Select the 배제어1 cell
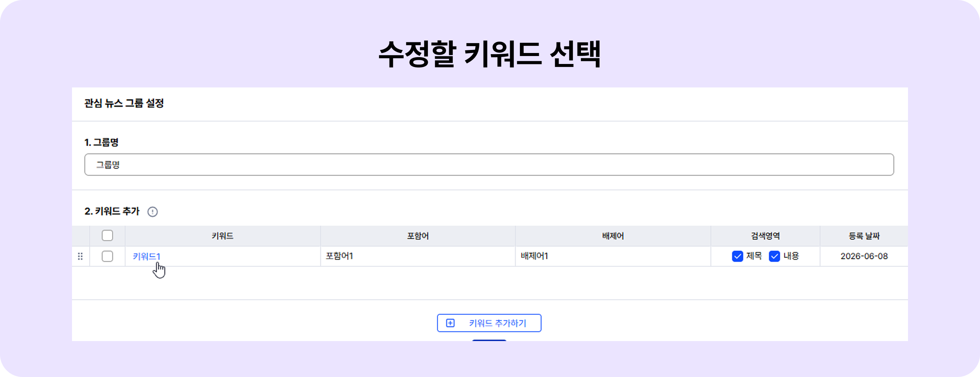 pos(613,257)
